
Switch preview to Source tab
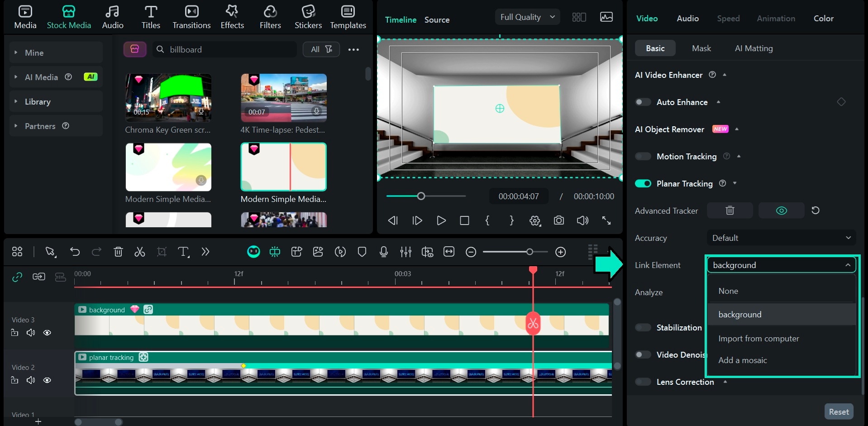point(437,19)
